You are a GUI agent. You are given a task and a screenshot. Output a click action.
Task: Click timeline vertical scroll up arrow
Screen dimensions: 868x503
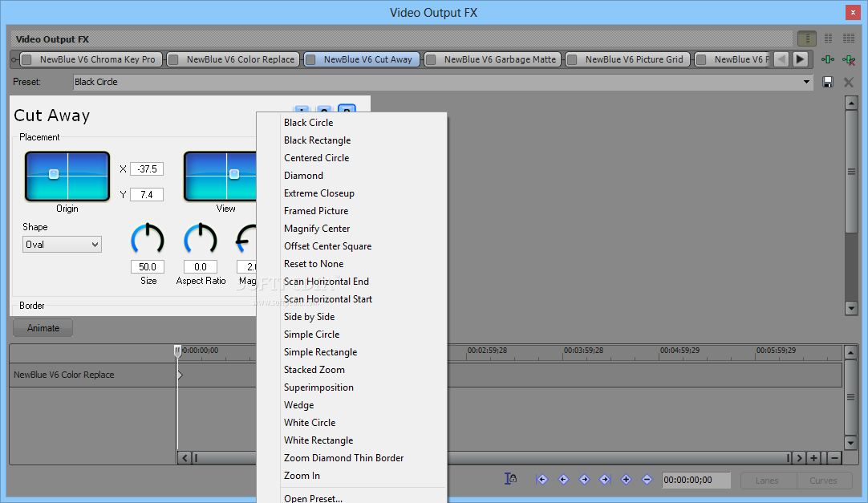pos(851,352)
